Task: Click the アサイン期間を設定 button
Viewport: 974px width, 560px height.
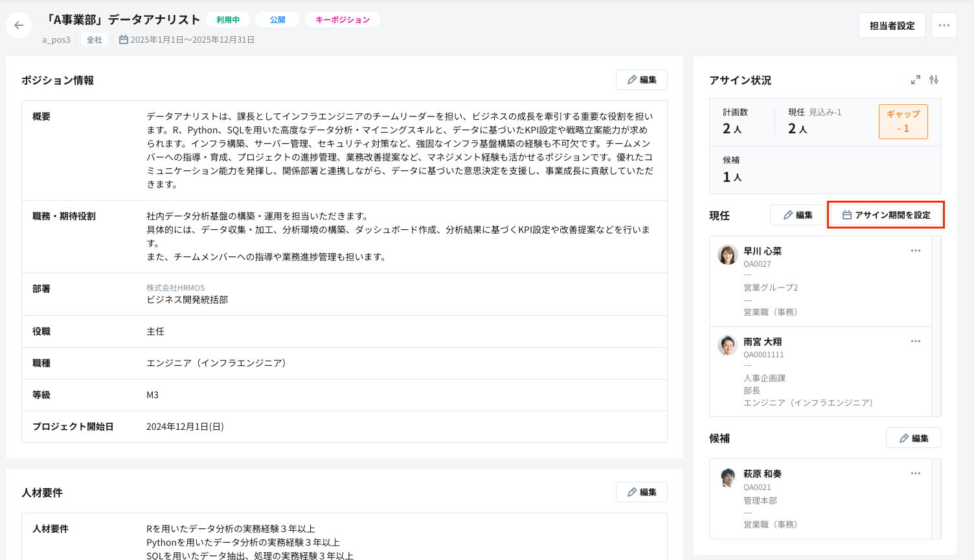Action: click(x=885, y=214)
